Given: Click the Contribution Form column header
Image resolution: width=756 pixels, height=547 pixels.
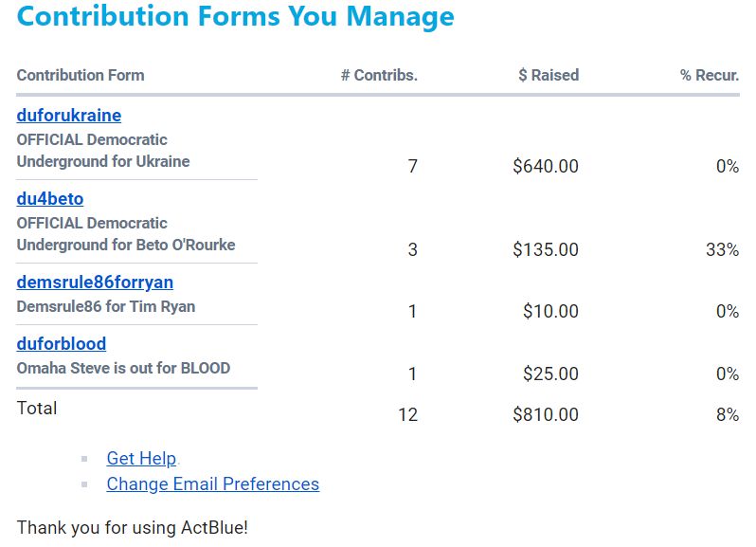Looking at the screenshot, I should [81, 76].
